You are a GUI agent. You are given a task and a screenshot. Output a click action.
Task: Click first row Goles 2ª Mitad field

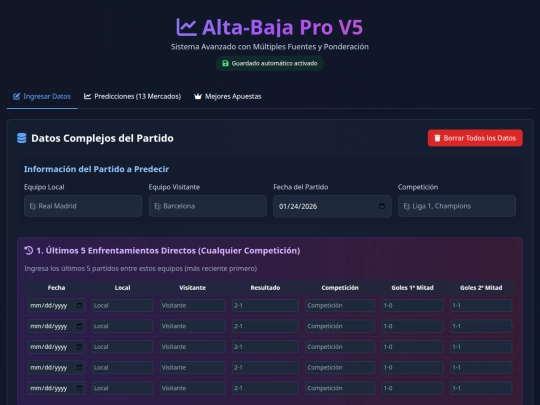point(481,305)
